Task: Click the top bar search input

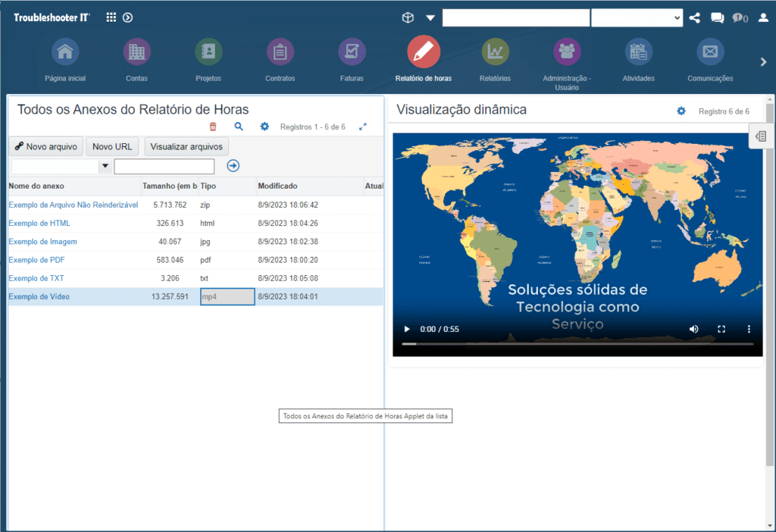Action: pyautogui.click(x=516, y=18)
